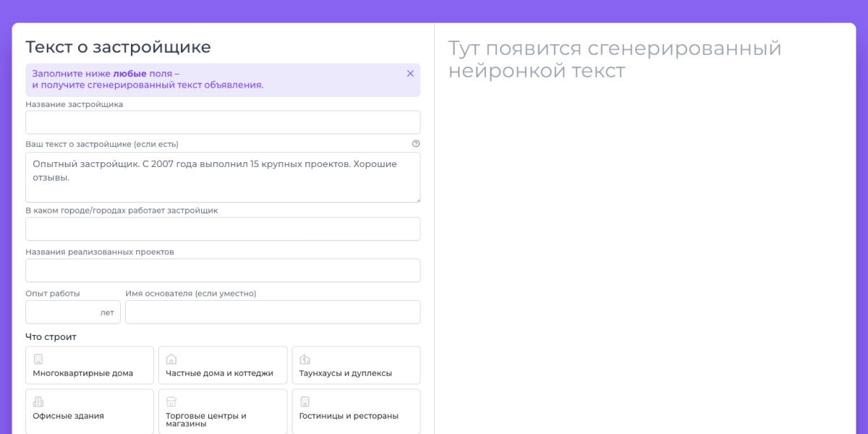Click the building icon on Многоквартирные дома card
This screenshot has width=868, height=434.
(x=38, y=359)
